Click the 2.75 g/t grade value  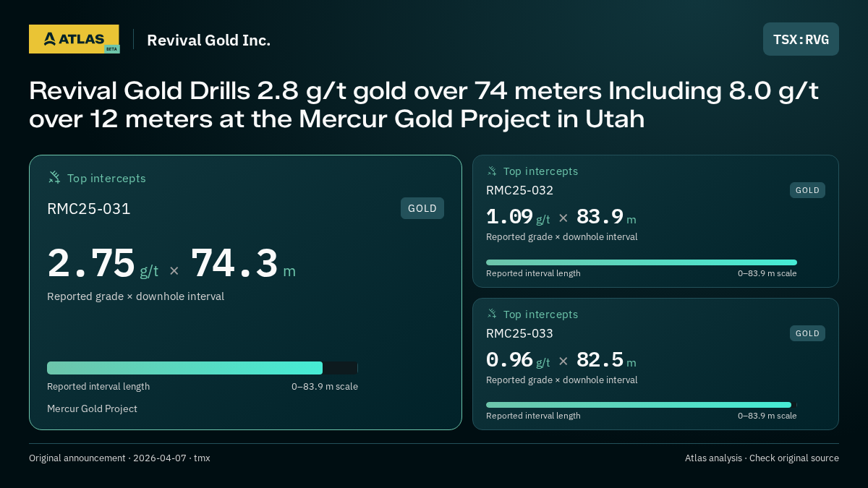point(103,264)
